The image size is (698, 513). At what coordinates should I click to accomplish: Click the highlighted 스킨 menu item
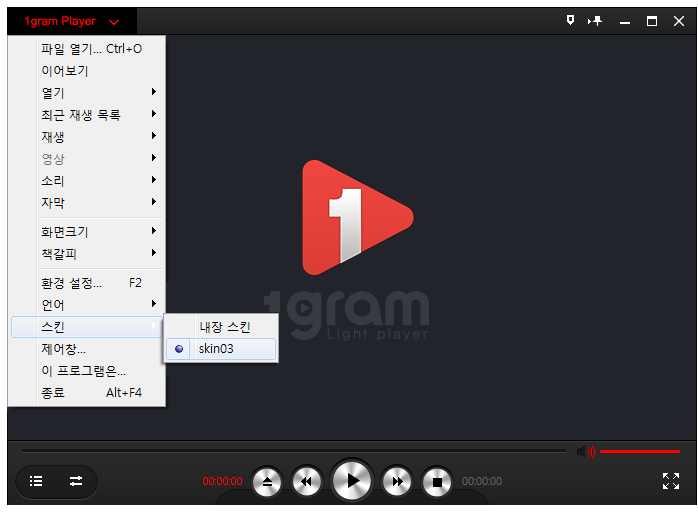click(87, 327)
